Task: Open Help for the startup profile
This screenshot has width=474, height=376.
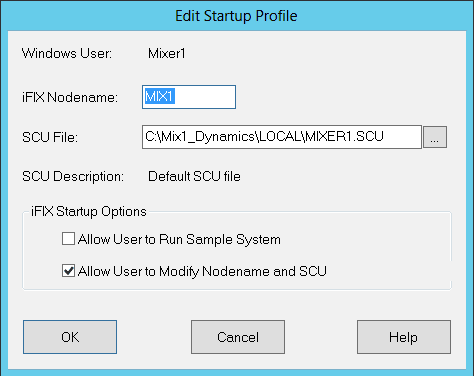Action: 404,337
